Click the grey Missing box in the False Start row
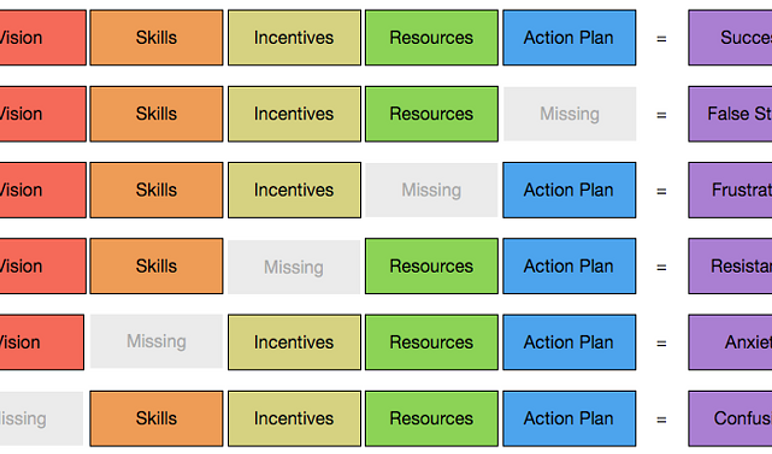772x454 pixels. pyautogui.click(x=570, y=114)
